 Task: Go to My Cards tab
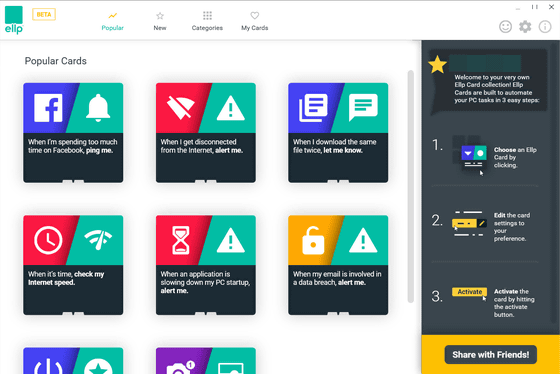point(255,21)
